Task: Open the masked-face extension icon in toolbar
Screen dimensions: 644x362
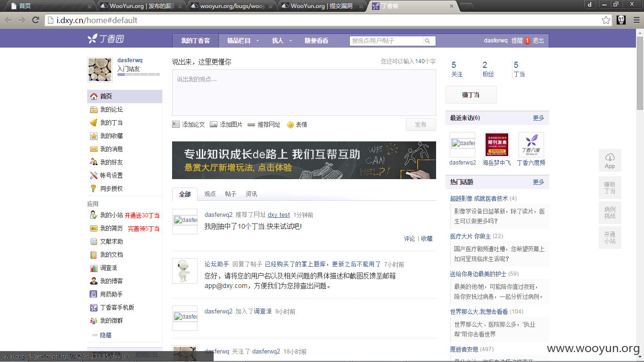Action: pyautogui.click(x=621, y=20)
